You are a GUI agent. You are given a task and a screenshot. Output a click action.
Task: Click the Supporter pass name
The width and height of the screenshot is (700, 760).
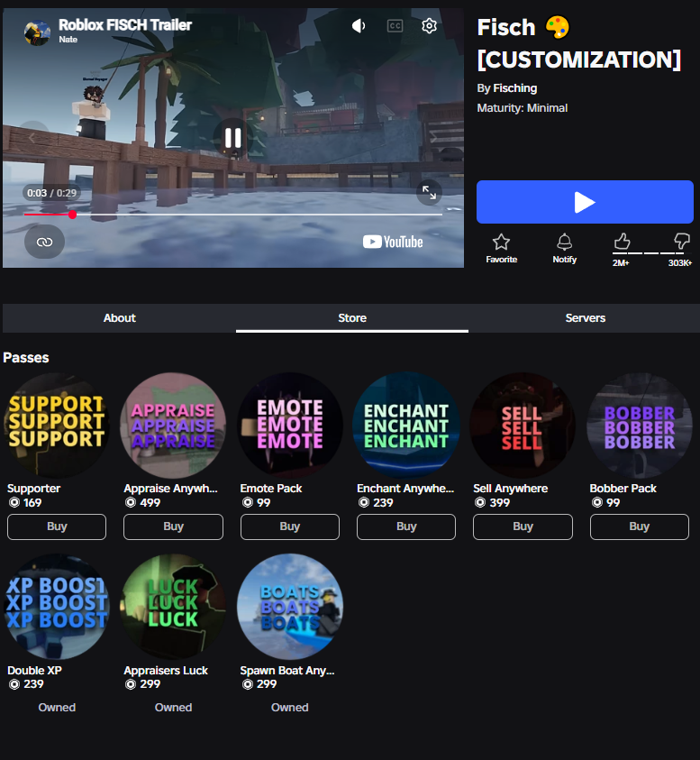[x=34, y=488]
